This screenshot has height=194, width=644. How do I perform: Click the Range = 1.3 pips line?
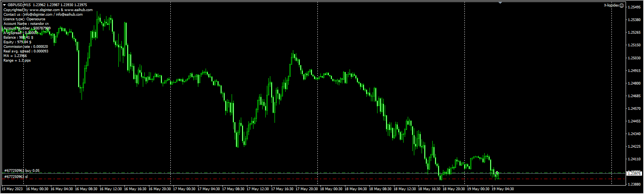pos(17,60)
